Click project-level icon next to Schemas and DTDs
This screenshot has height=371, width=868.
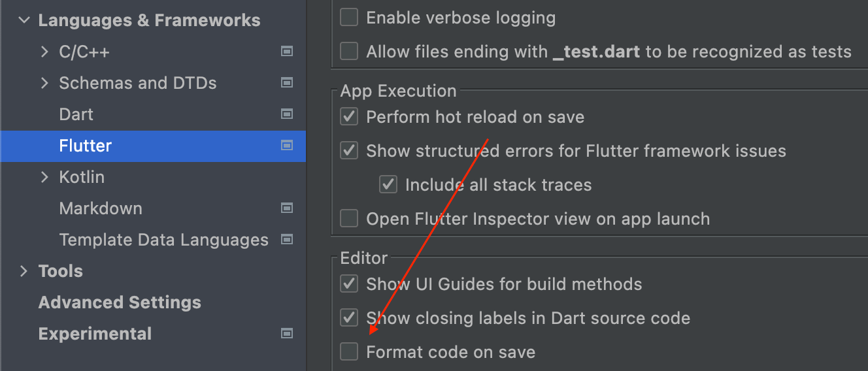tap(286, 83)
